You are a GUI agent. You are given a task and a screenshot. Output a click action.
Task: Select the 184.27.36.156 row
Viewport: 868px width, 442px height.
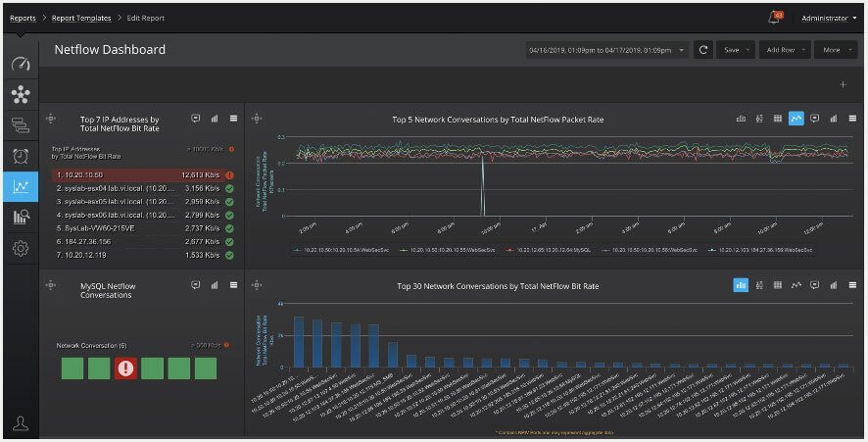coord(138,241)
